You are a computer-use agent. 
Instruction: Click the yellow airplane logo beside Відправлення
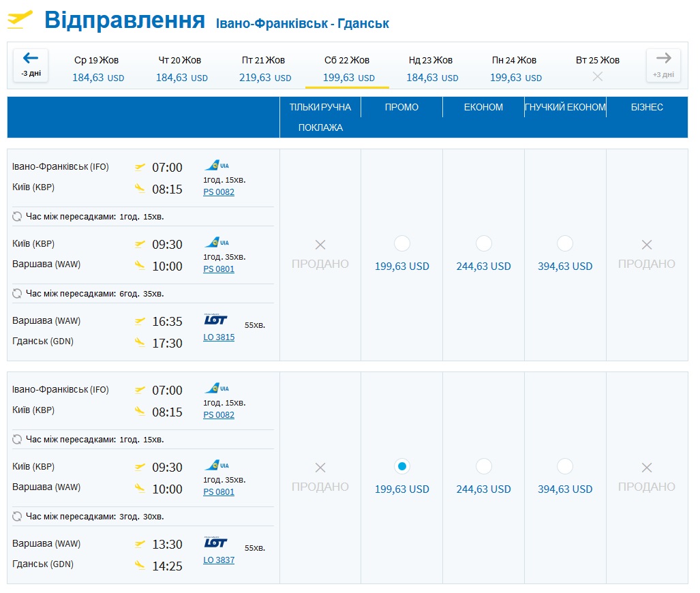[x=20, y=20]
